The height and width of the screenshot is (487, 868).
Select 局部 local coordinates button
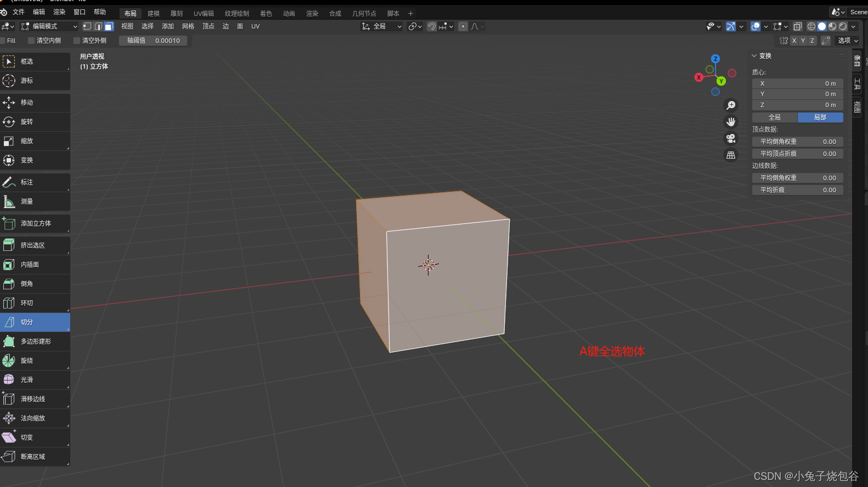click(x=820, y=117)
